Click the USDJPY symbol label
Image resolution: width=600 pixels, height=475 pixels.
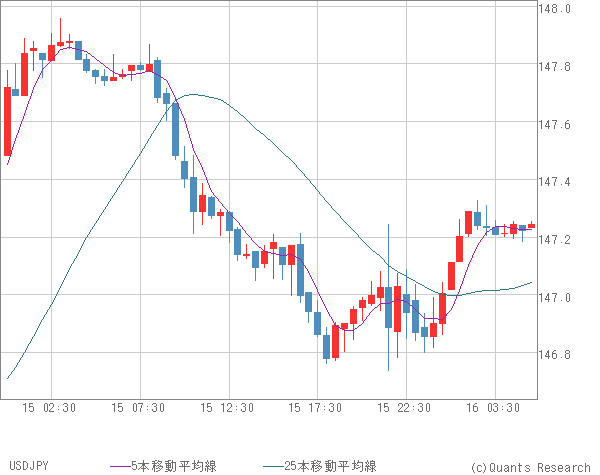tap(29, 466)
